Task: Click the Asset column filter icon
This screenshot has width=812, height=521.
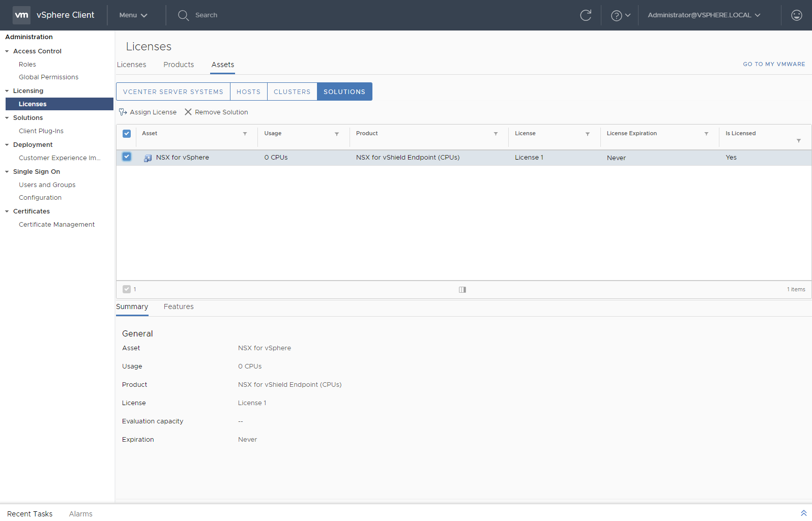Action: [245, 134]
